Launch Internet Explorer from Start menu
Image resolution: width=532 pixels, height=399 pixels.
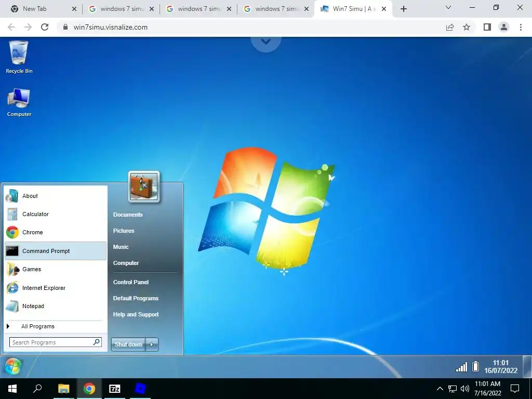click(x=55, y=288)
